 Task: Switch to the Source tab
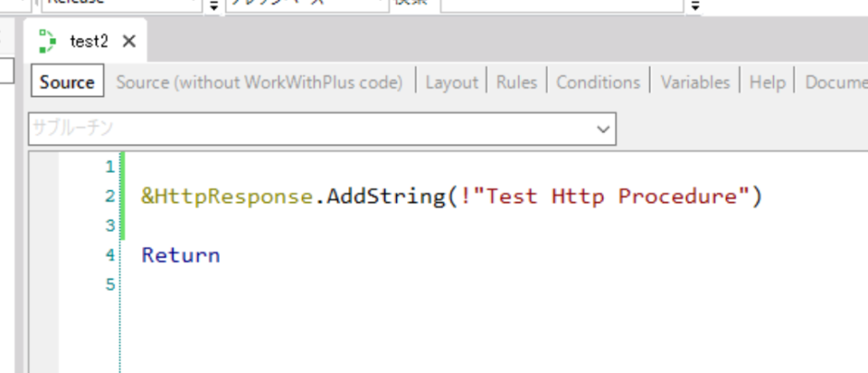point(66,82)
